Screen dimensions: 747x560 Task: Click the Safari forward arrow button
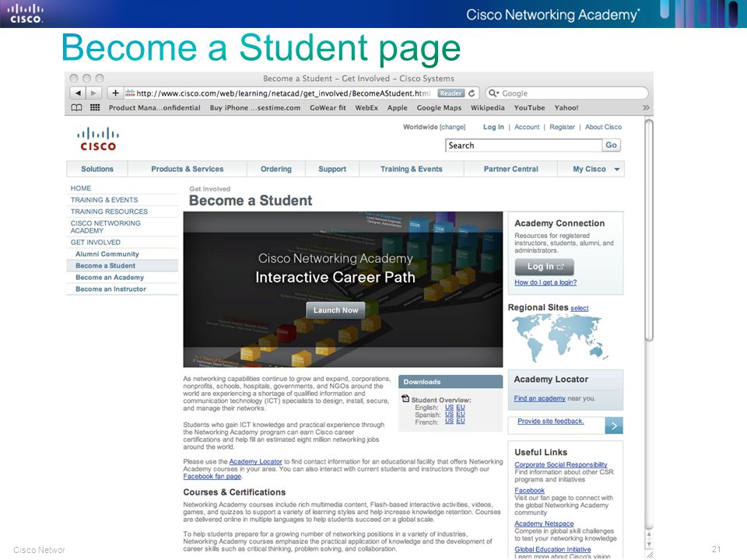[94, 93]
